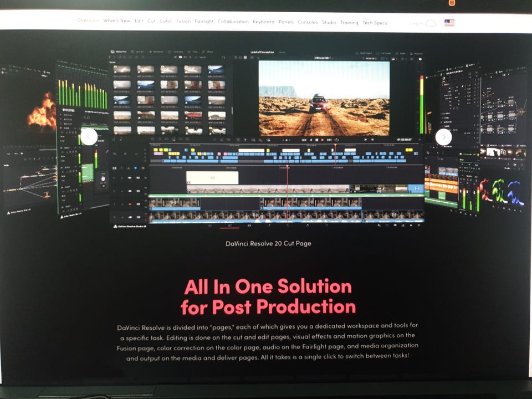The image size is (532, 399).
Task: Open the US flag region selector
Action: [x=449, y=23]
